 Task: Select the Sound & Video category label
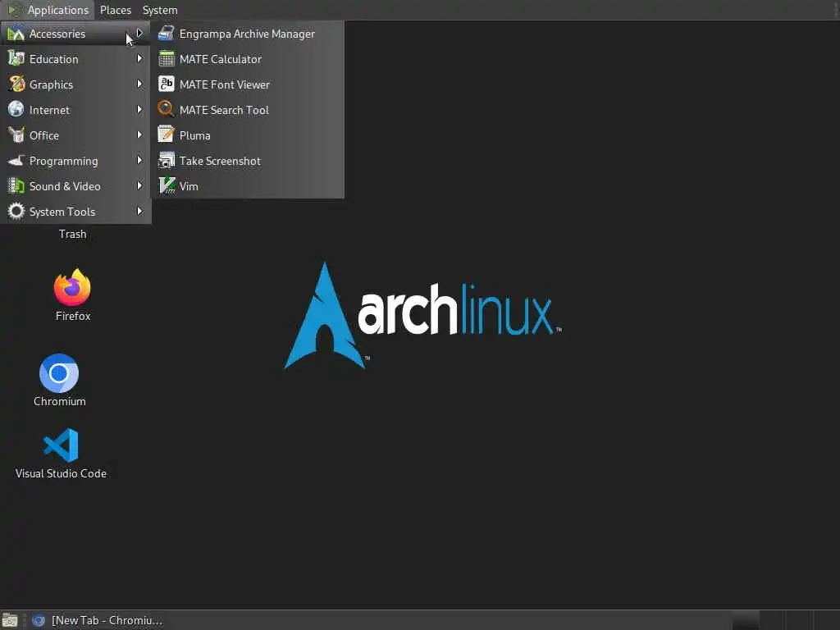pos(65,186)
